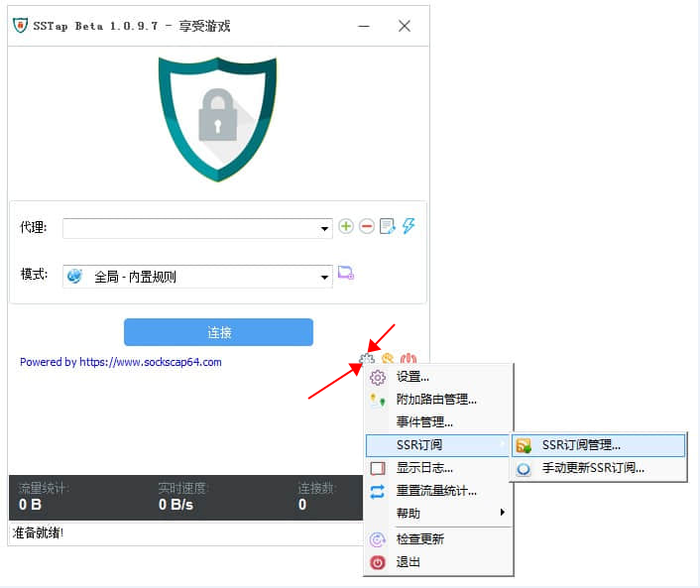Add a new proxy with the green plus icon

[345, 226]
